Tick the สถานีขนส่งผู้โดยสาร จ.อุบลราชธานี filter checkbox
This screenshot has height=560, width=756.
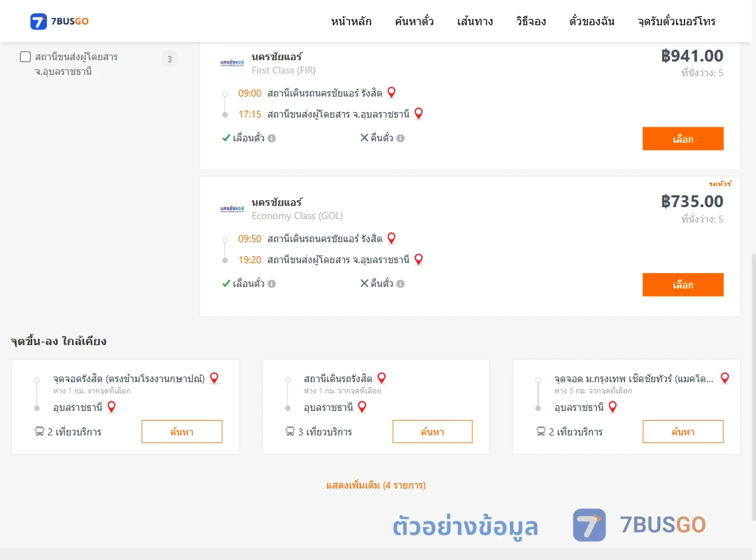tap(25, 57)
